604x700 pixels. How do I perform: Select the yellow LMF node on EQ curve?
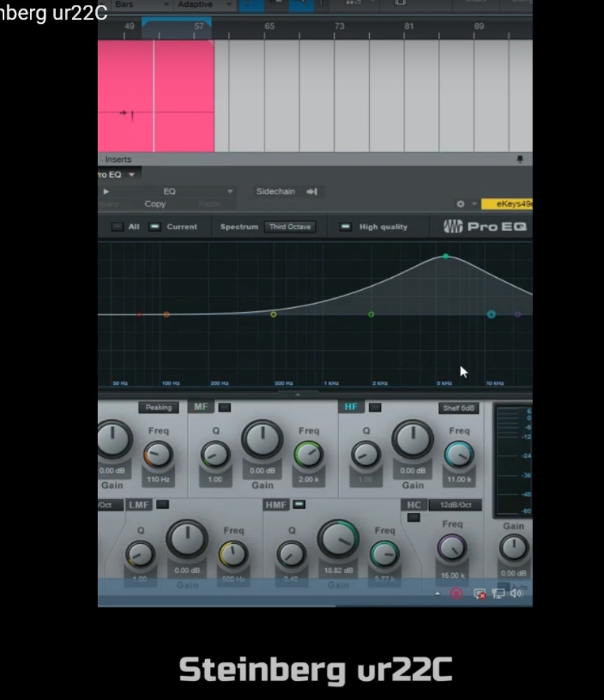pos(273,315)
